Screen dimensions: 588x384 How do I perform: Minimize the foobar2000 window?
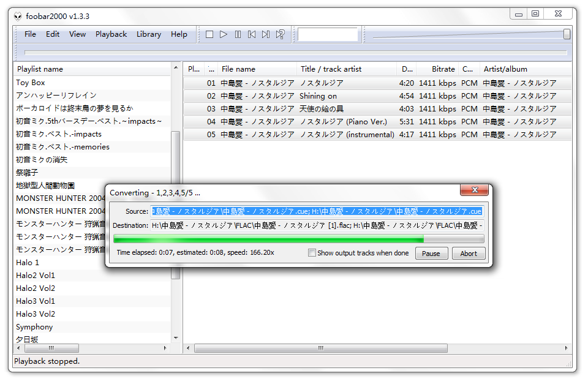coord(519,14)
